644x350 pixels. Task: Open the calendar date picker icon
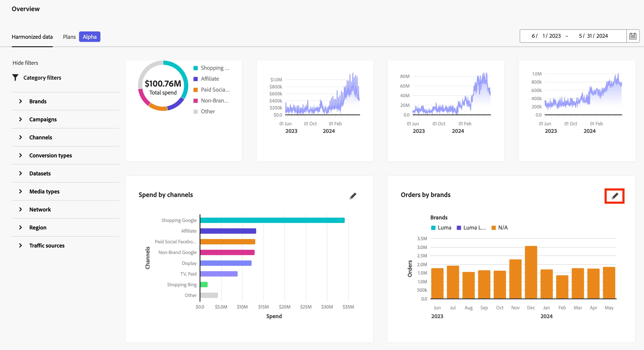[x=633, y=36]
